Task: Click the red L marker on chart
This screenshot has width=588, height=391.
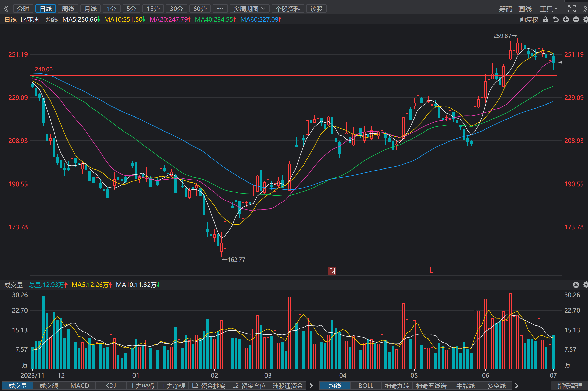Action: click(431, 270)
